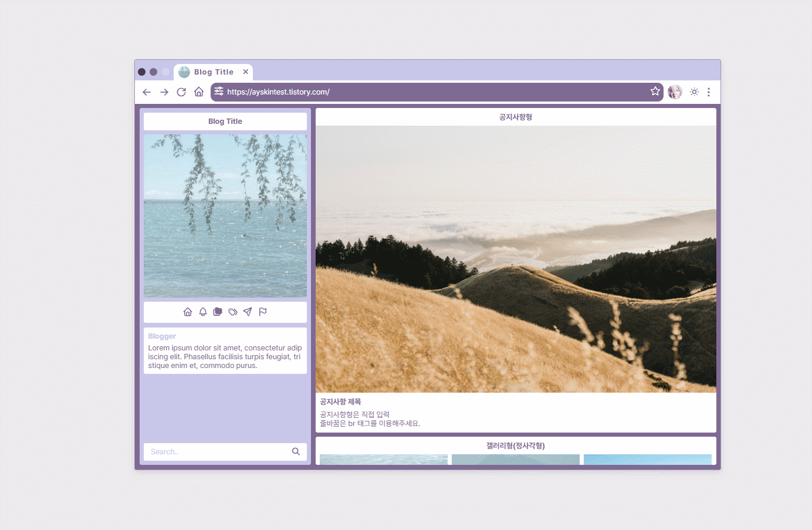Open the profile avatar in the toolbar
Screen dimensions: 812x530
point(675,92)
